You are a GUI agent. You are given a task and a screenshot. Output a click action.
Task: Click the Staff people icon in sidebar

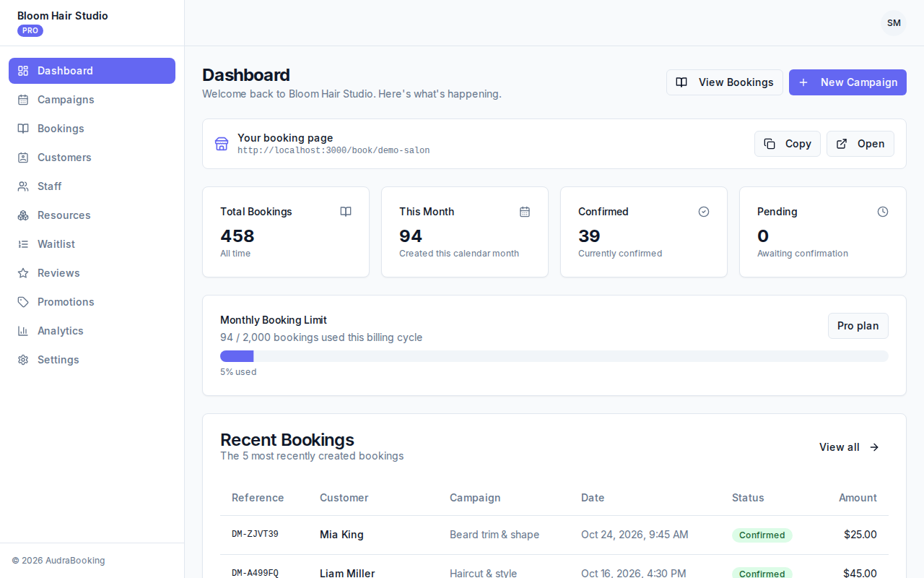pyautogui.click(x=23, y=186)
